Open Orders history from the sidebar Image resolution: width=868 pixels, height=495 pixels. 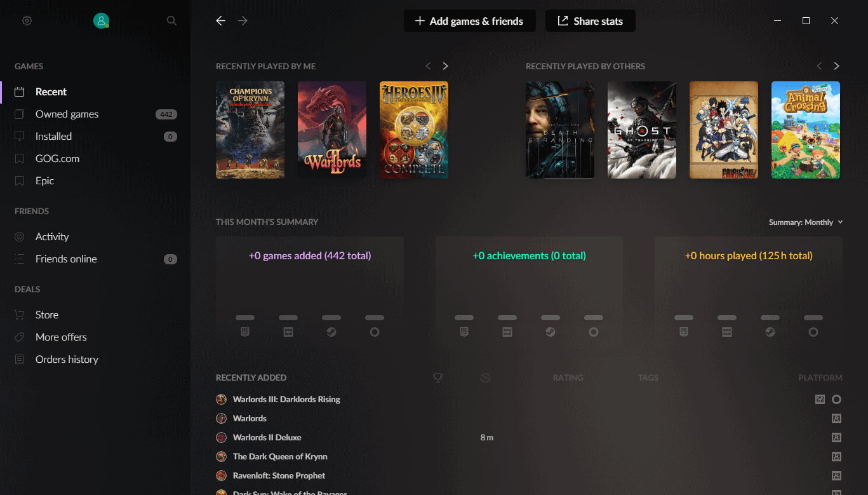67,359
